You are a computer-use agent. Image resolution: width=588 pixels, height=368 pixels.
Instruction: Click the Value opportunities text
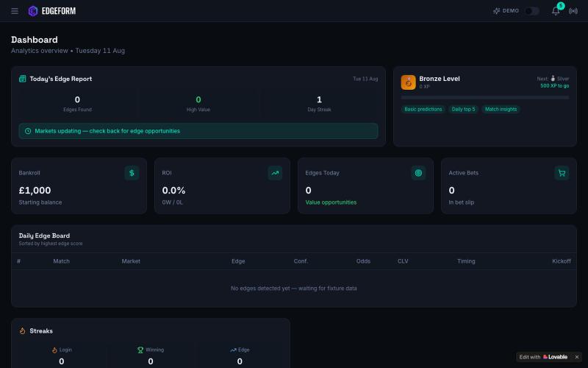tap(331, 202)
